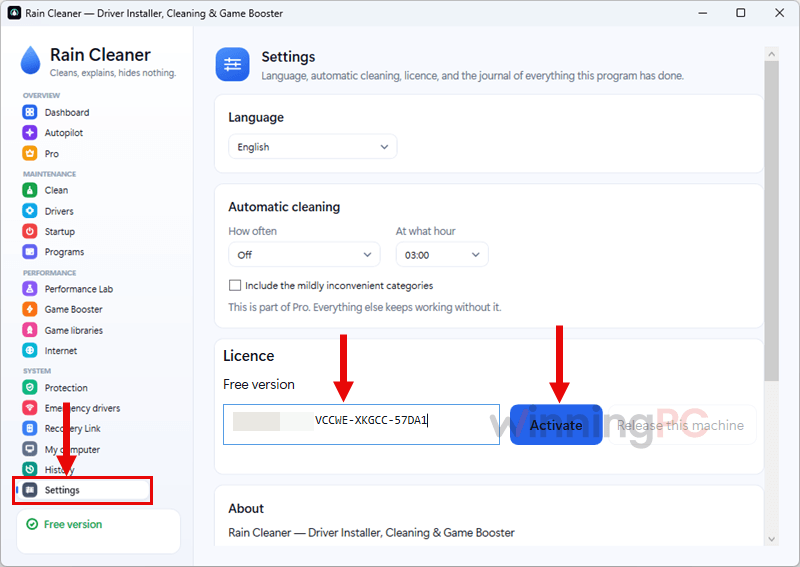Click the purple Autopilot icon
This screenshot has width=800, height=567.
30,133
